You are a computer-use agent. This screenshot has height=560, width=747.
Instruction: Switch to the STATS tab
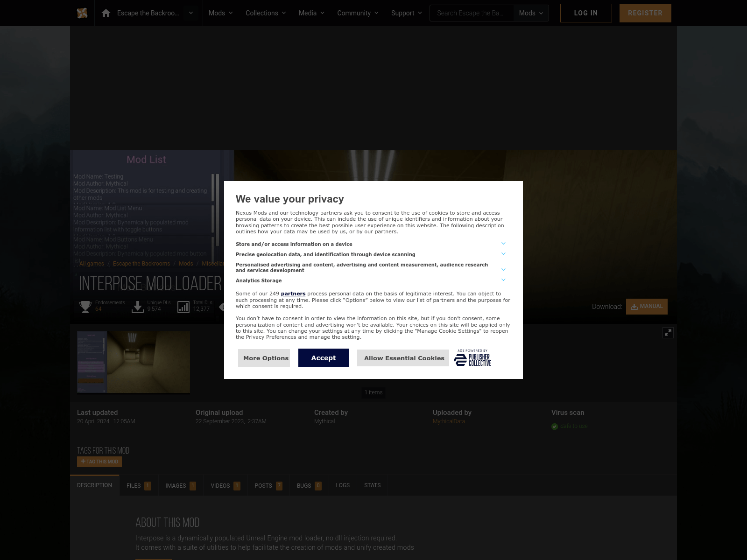point(373,485)
